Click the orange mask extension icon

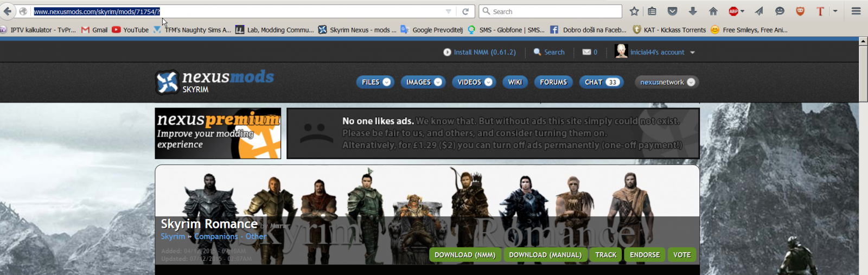click(800, 11)
